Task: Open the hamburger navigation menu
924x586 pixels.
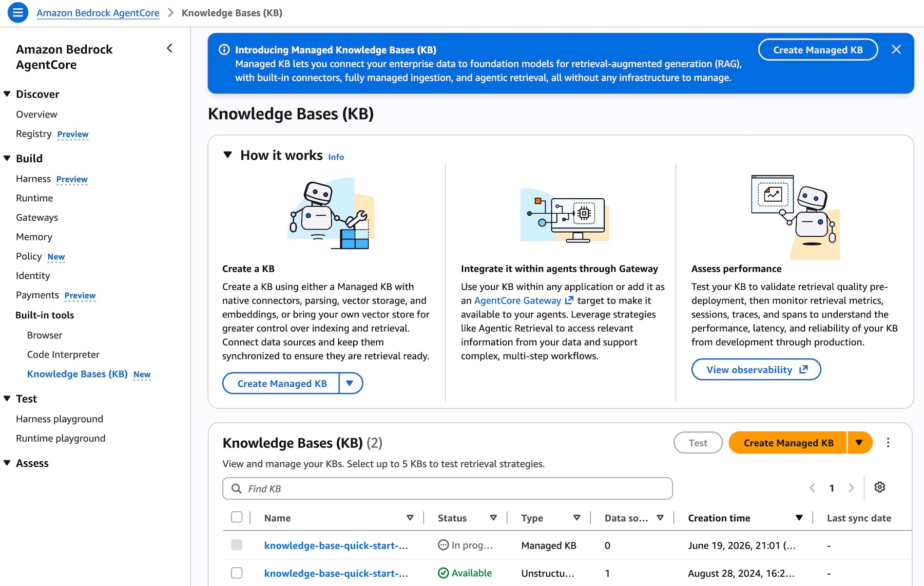Action: 18,13
